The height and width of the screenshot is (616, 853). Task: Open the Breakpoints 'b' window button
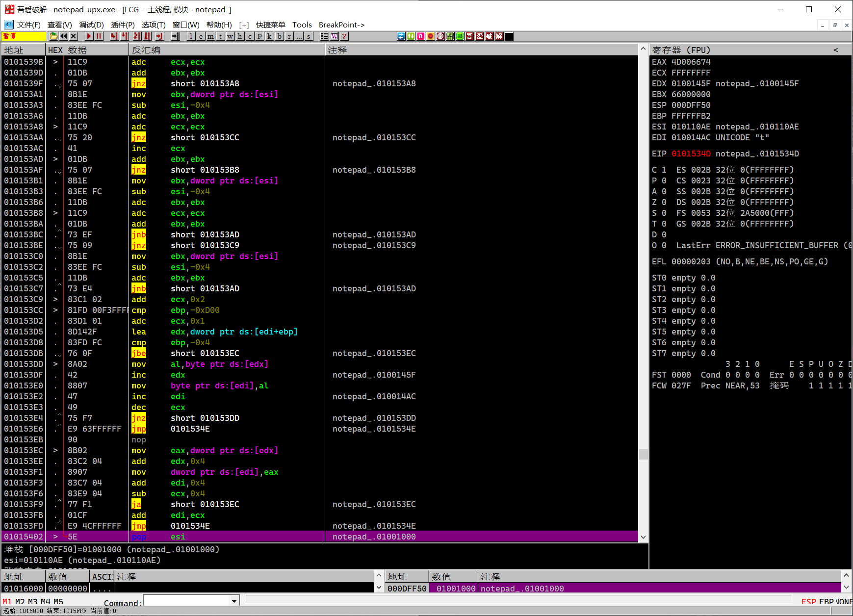pyautogui.click(x=279, y=36)
